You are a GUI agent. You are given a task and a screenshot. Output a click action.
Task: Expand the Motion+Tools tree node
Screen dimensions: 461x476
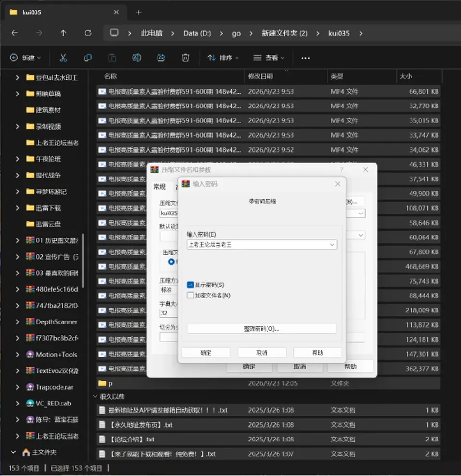17,354
